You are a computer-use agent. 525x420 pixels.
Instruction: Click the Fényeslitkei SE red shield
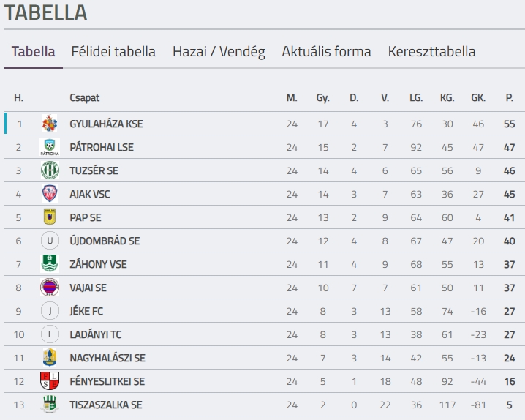click(50, 380)
